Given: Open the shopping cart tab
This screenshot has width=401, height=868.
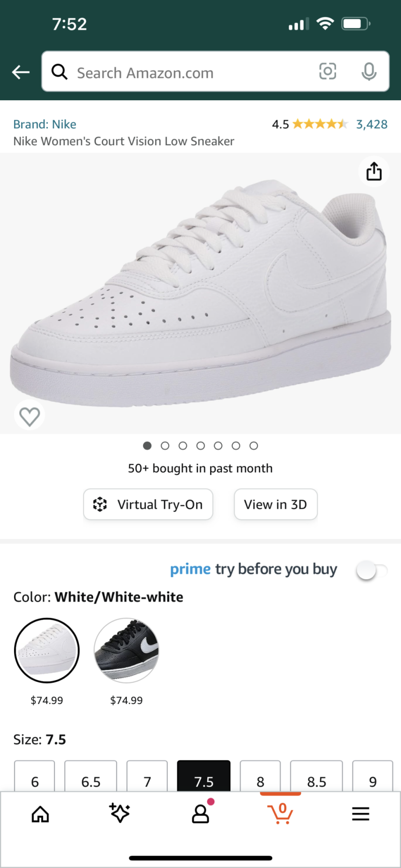Looking at the screenshot, I should tap(281, 814).
